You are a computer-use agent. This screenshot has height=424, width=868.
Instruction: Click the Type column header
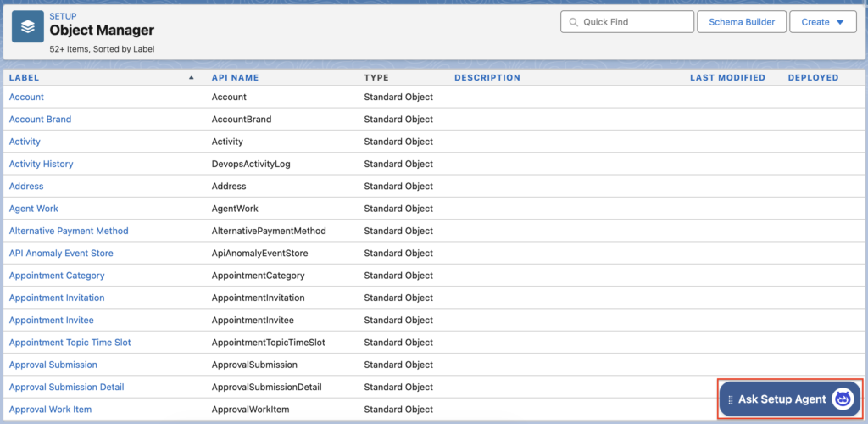(x=376, y=77)
